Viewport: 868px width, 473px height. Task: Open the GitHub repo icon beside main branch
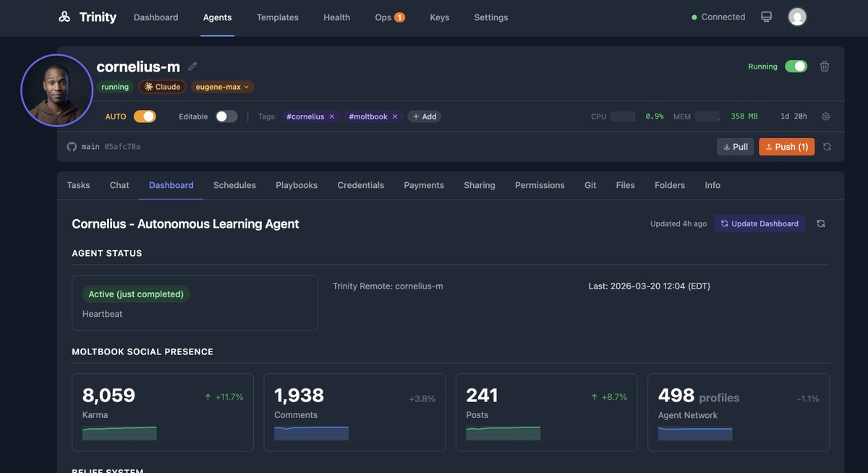[71, 145]
